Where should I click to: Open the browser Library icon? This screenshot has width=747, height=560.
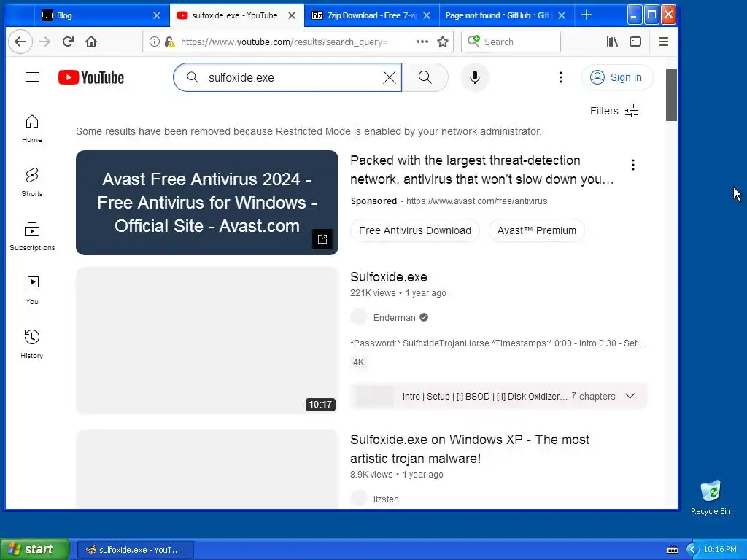click(x=612, y=42)
